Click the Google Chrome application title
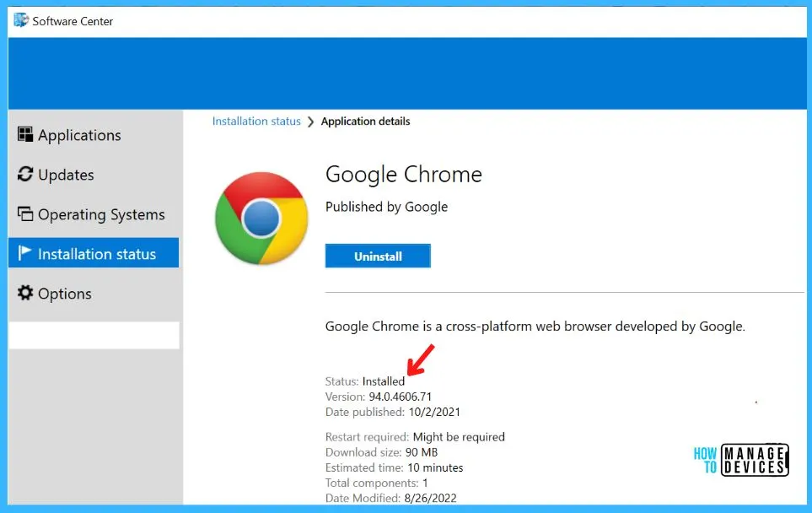 click(404, 175)
